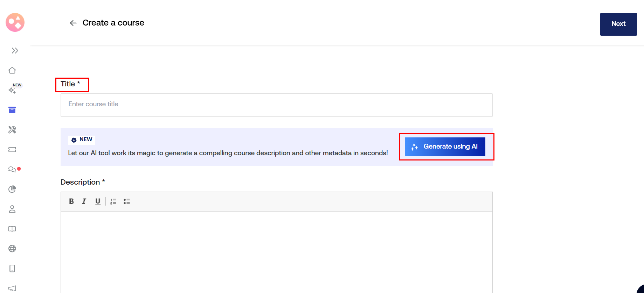
Task: Open the chat messages icon in sidebar
Action: 12,170
